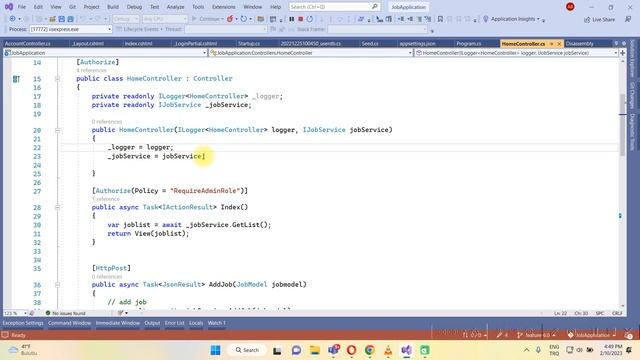Open File Explorer from the taskbar

tap(315, 350)
